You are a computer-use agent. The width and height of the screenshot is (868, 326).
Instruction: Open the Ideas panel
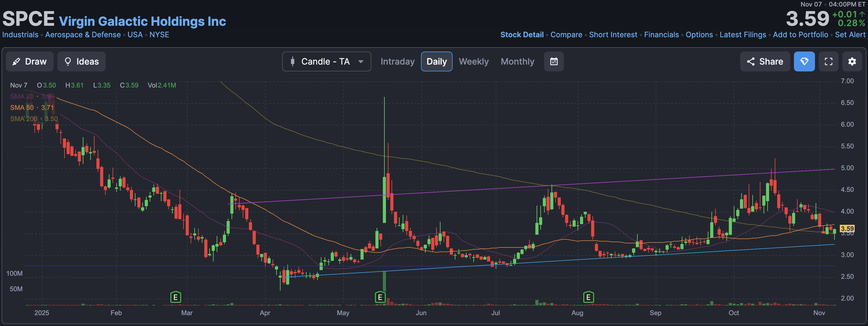point(81,61)
